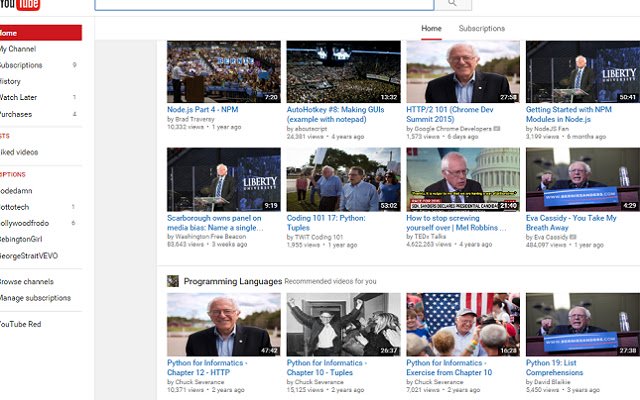Open the GeorgeStraitVEVO channel
Screen dimensions: 640x400
pos(29,256)
